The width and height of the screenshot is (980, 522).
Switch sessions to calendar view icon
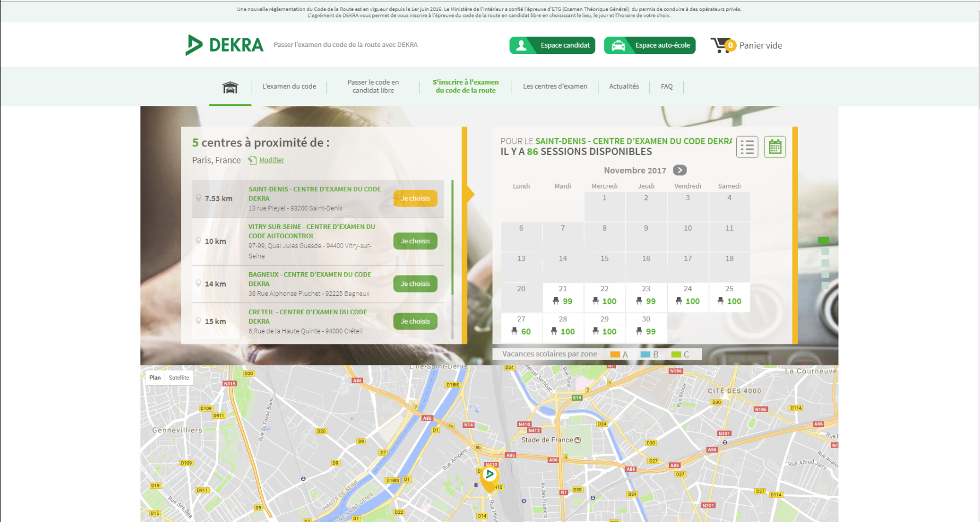click(774, 146)
